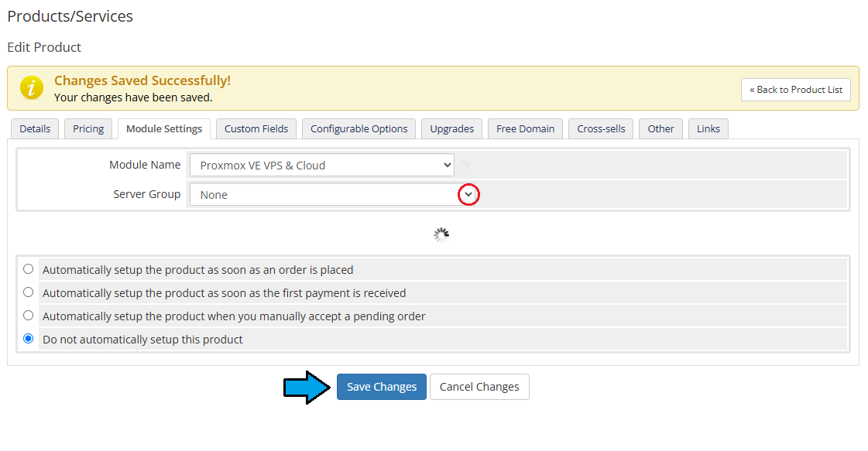This screenshot has width=868, height=451.
Task: Click the Cancel Changes button
Action: 479,387
